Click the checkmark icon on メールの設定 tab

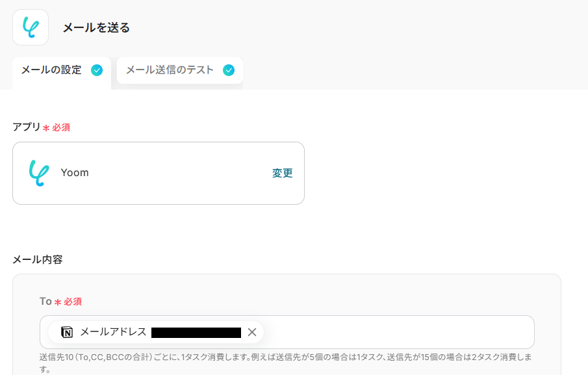pyautogui.click(x=97, y=70)
